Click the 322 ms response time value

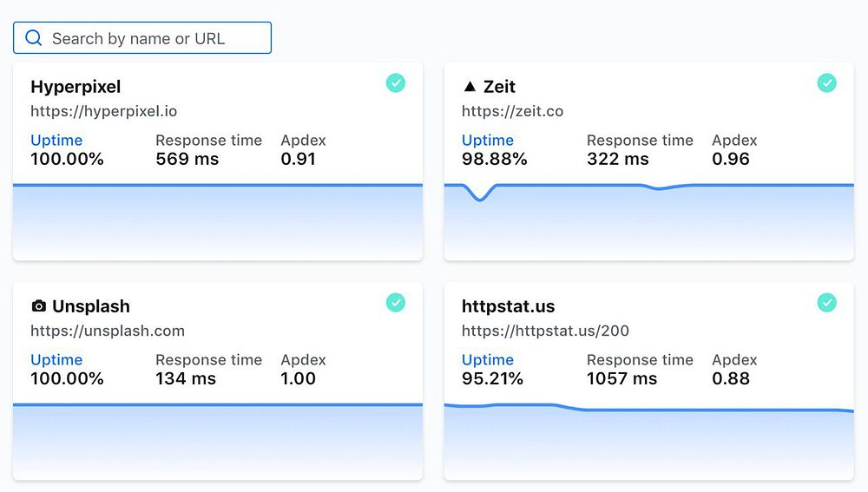pyautogui.click(x=618, y=160)
